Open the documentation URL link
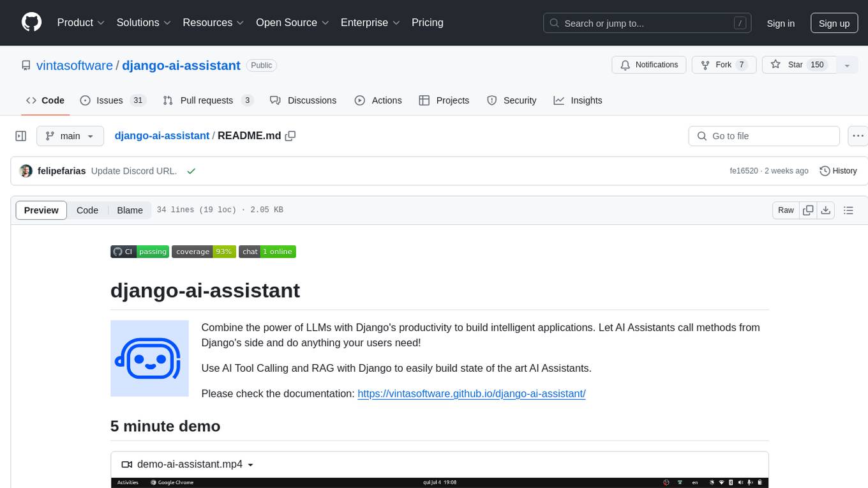 click(x=472, y=393)
